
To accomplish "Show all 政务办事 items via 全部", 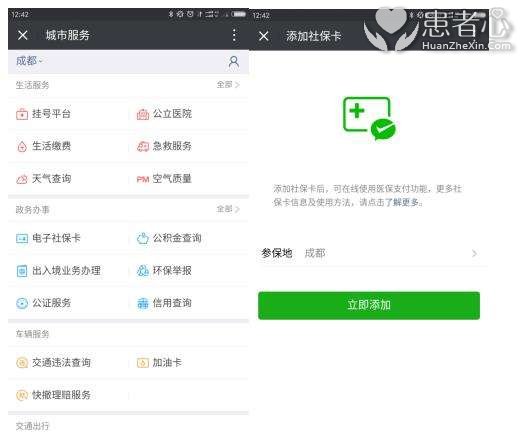I will point(228,209).
